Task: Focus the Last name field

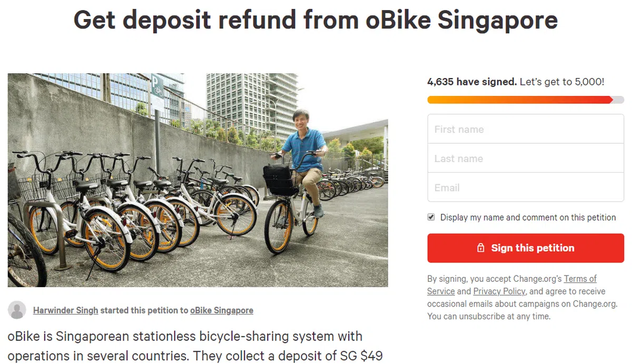Action: (525, 158)
